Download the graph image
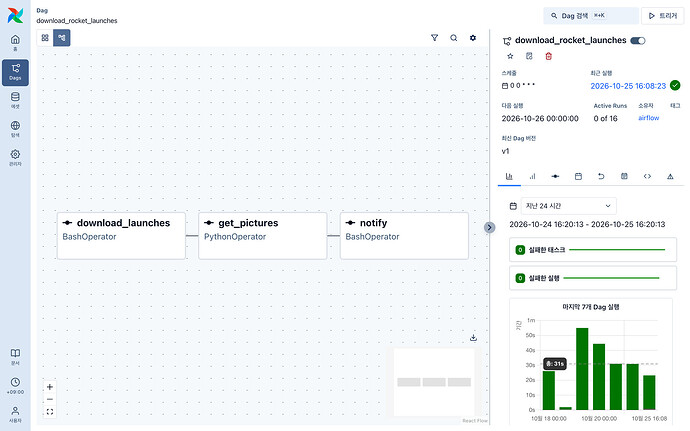 pyautogui.click(x=473, y=338)
